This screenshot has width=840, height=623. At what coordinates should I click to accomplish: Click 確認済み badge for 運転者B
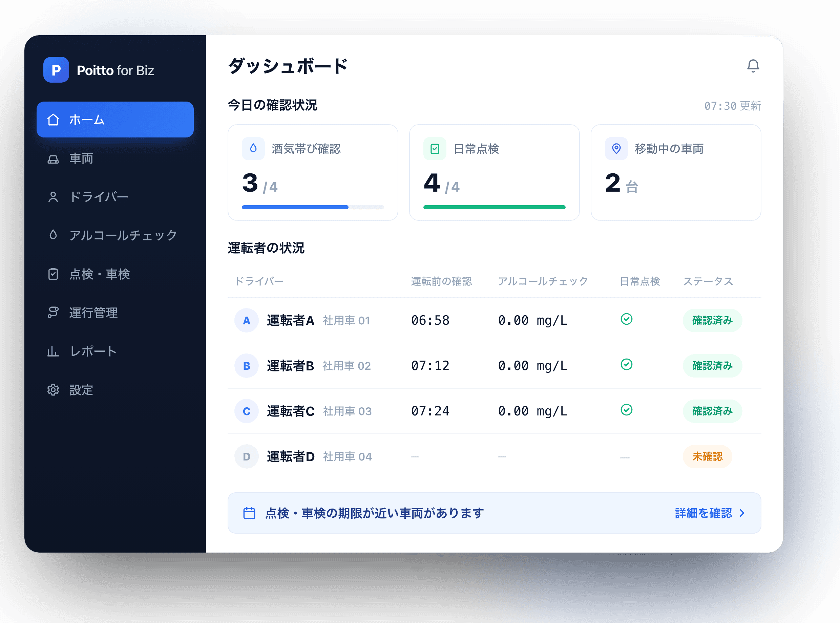[712, 365]
